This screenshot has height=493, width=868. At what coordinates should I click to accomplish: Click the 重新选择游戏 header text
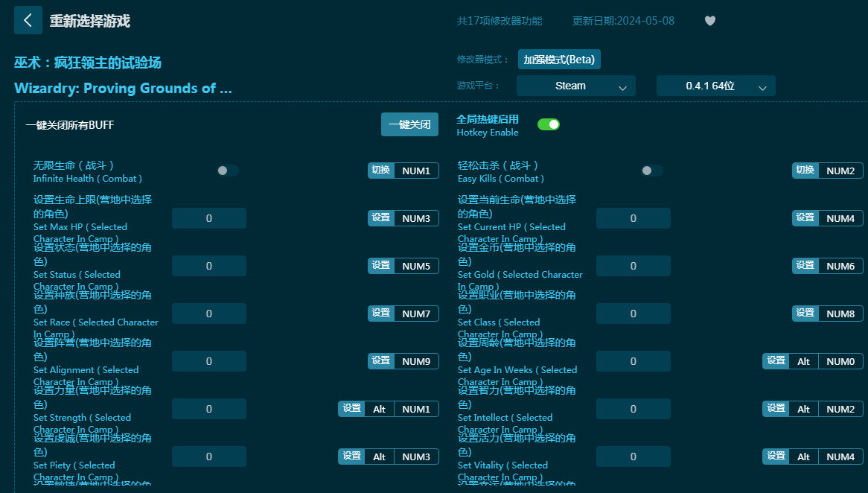(x=89, y=21)
